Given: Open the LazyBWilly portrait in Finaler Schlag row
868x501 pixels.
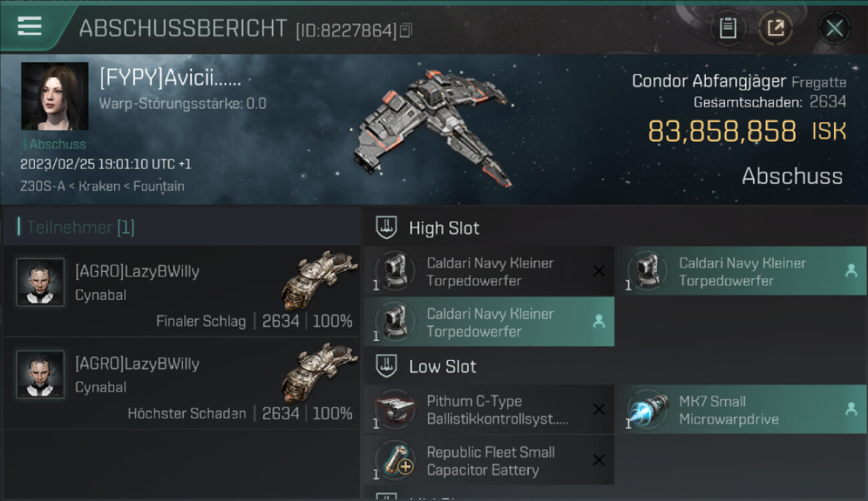Looking at the screenshot, I should click(41, 283).
